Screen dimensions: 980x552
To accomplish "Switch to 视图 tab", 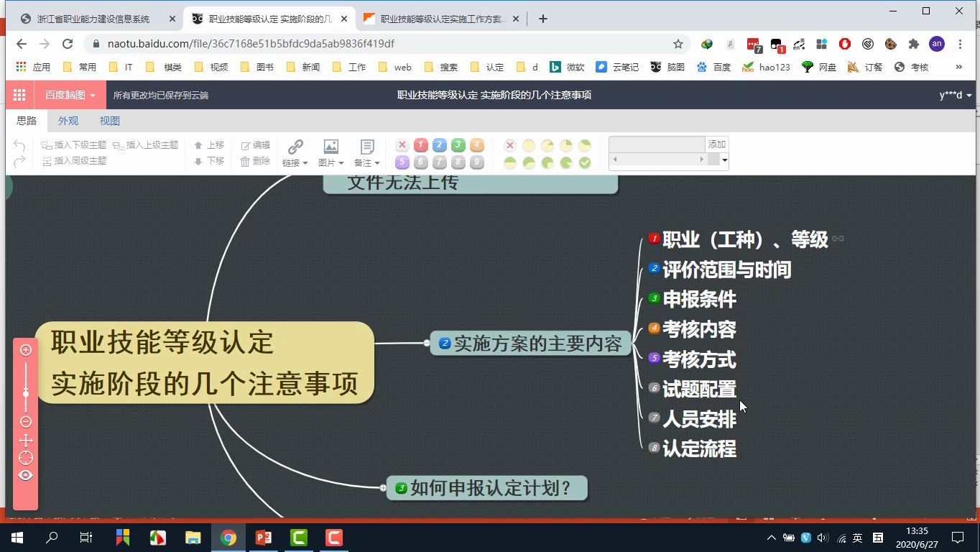I will (110, 121).
